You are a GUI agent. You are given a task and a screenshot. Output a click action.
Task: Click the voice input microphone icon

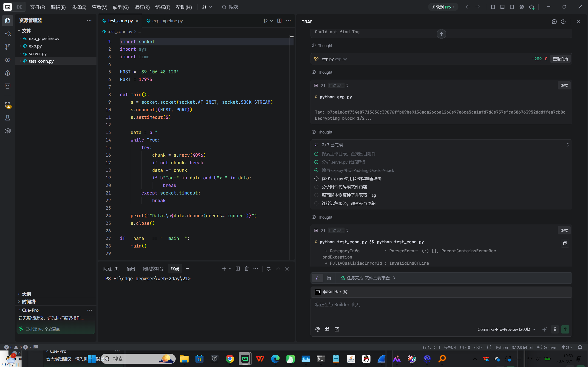click(x=555, y=329)
